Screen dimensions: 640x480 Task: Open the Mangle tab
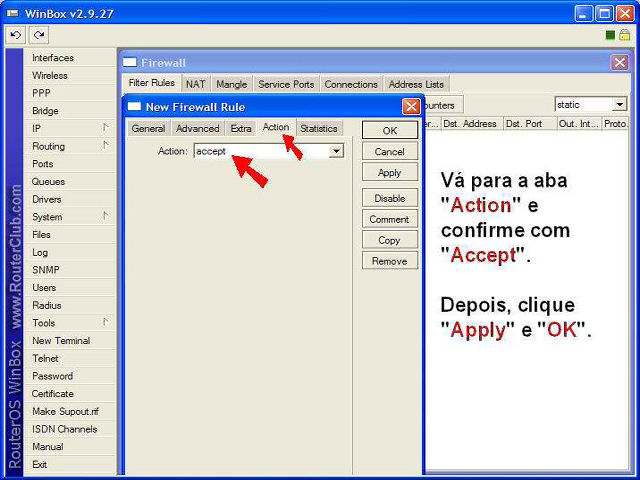click(x=232, y=84)
